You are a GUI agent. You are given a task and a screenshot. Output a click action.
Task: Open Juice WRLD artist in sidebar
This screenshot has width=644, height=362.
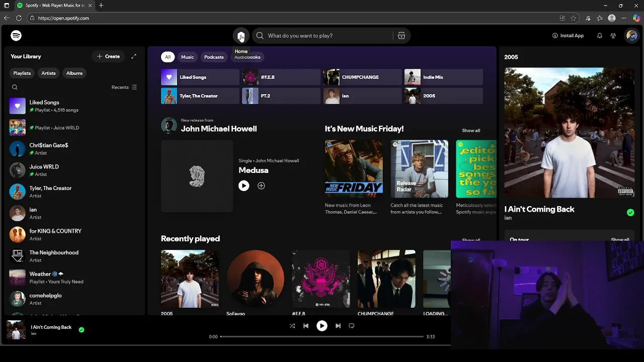(74, 170)
